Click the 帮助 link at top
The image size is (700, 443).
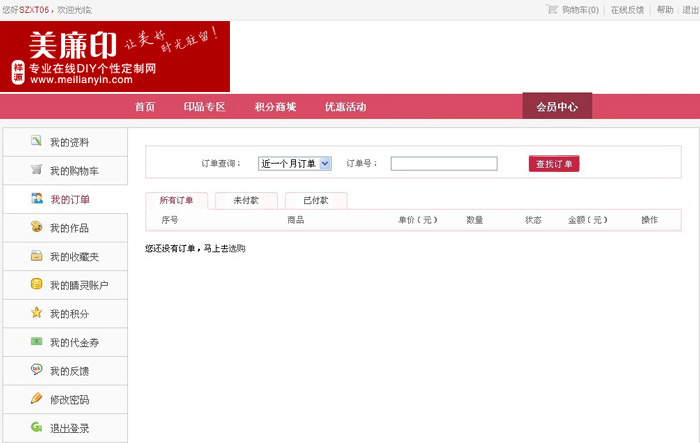coord(665,10)
